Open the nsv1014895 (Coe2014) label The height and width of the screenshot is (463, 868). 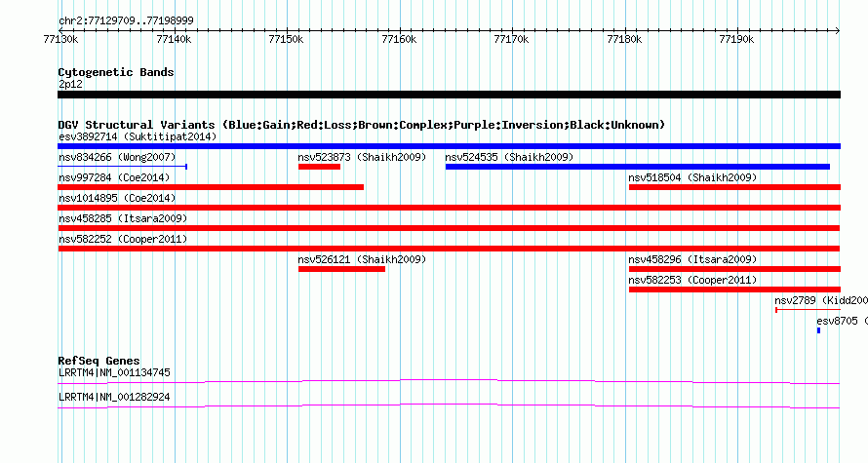pyautogui.click(x=117, y=198)
